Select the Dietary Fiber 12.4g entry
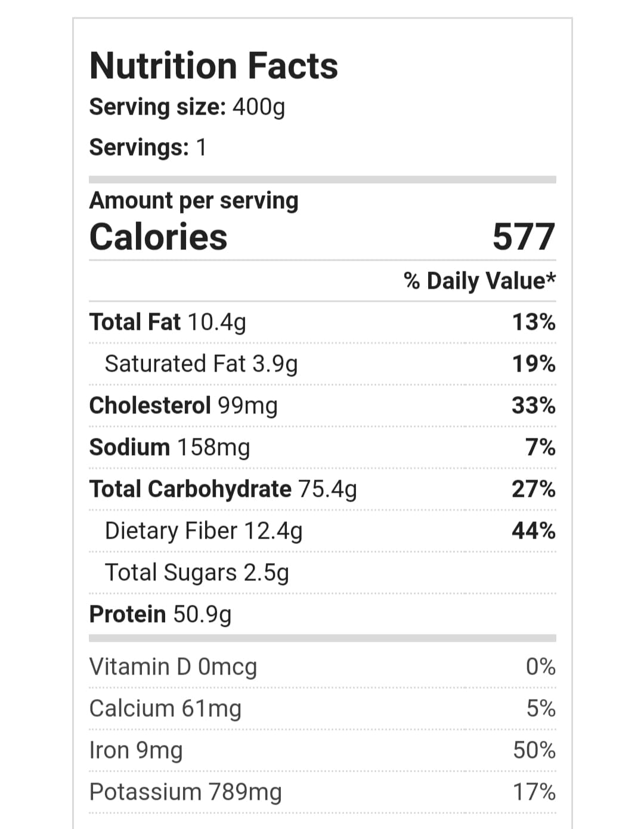 pos(203,531)
